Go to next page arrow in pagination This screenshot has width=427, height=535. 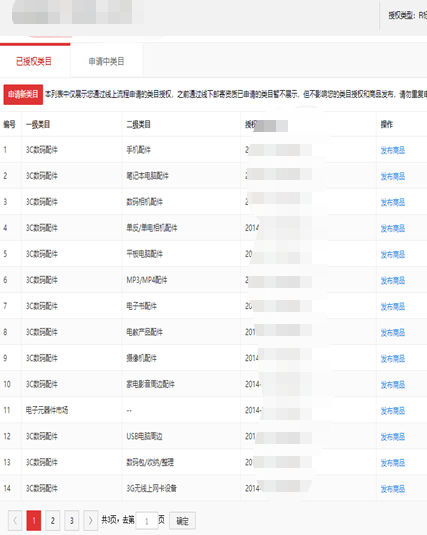[x=90, y=520]
